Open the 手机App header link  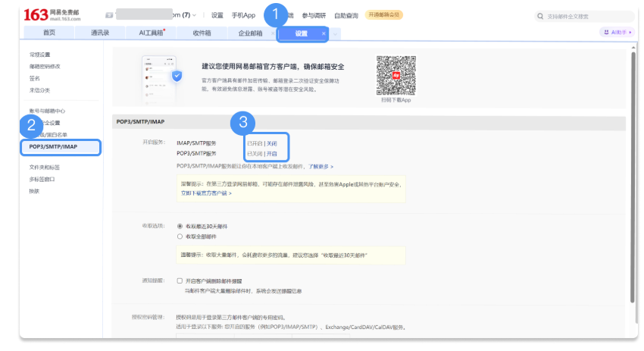point(243,15)
